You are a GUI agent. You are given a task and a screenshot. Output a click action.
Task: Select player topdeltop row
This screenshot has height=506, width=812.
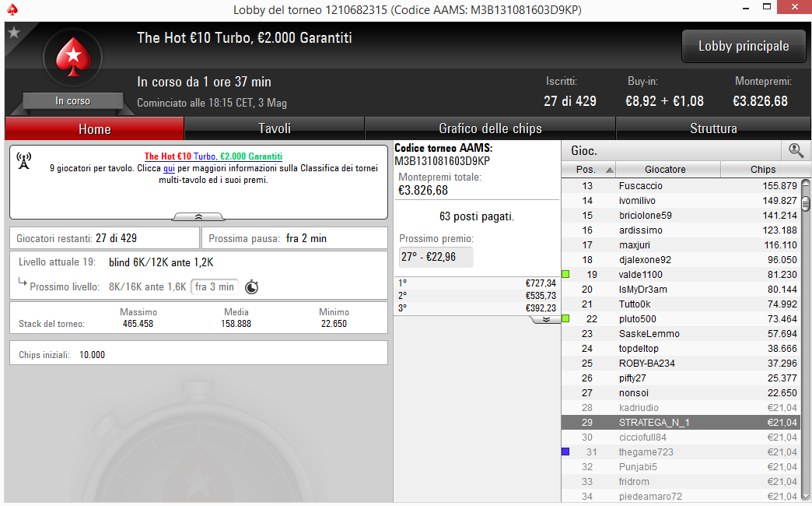pos(681,349)
